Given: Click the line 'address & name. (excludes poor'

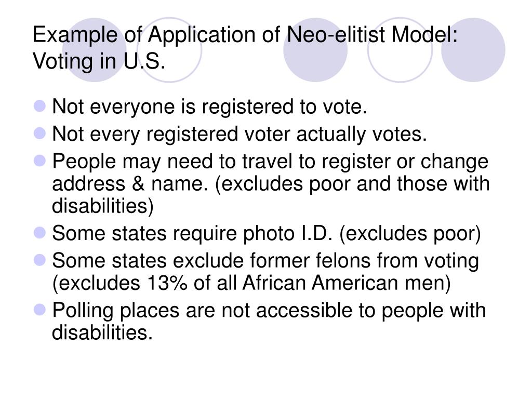Looking at the screenshot, I should (271, 184).
